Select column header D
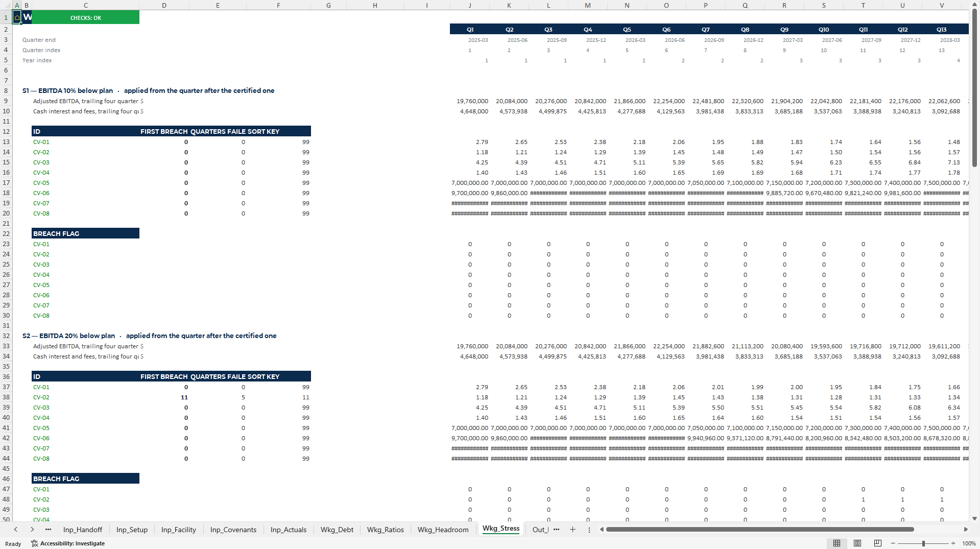 click(x=164, y=5)
